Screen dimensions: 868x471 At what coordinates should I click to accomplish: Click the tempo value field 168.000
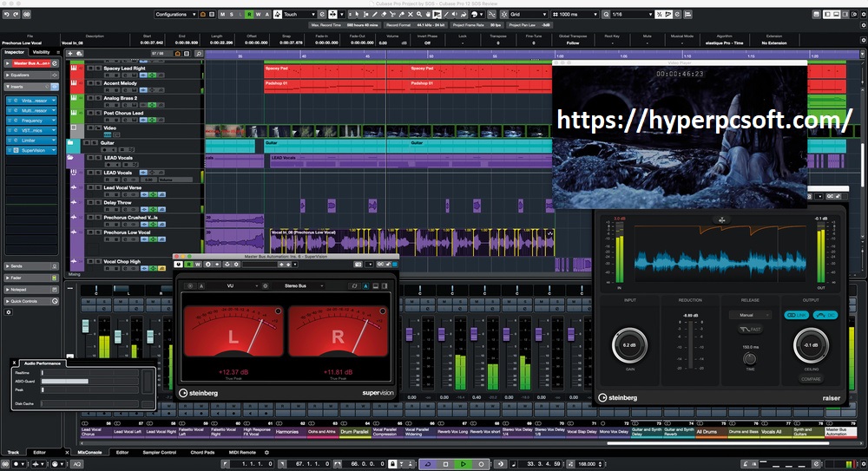587,464
